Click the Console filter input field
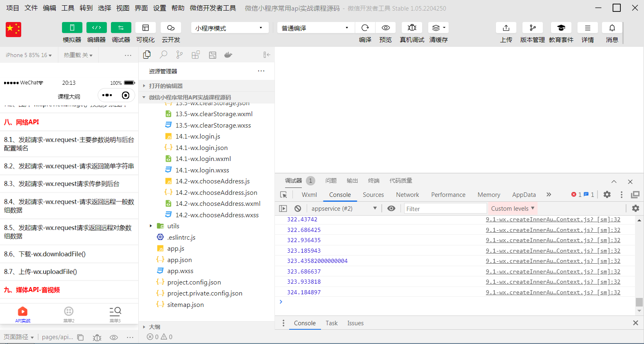The width and height of the screenshot is (644, 344). [445, 209]
